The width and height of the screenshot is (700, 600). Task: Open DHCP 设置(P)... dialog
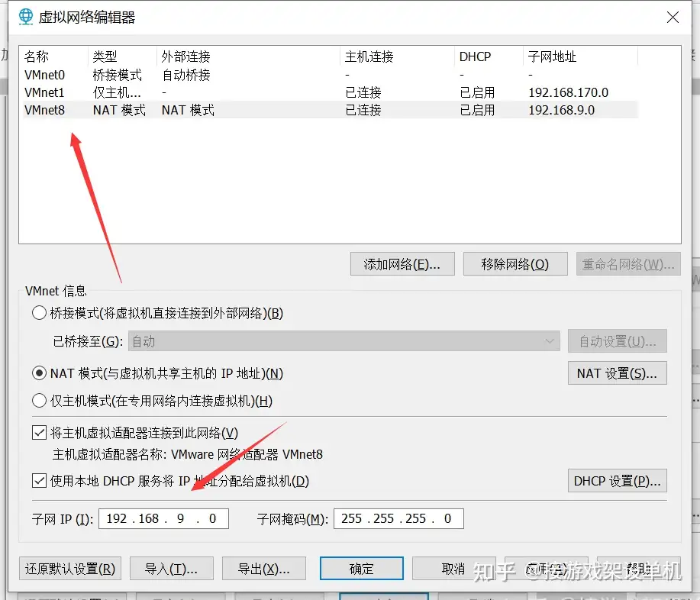[618, 481]
